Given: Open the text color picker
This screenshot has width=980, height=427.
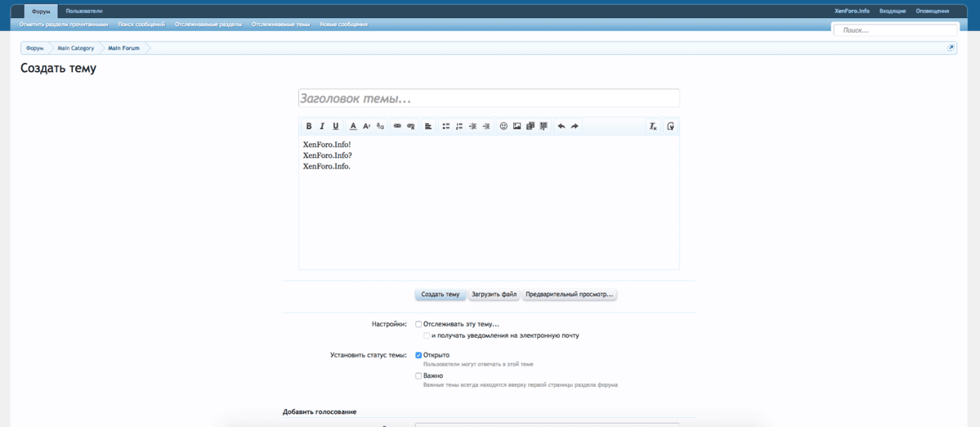Looking at the screenshot, I should coord(353,126).
